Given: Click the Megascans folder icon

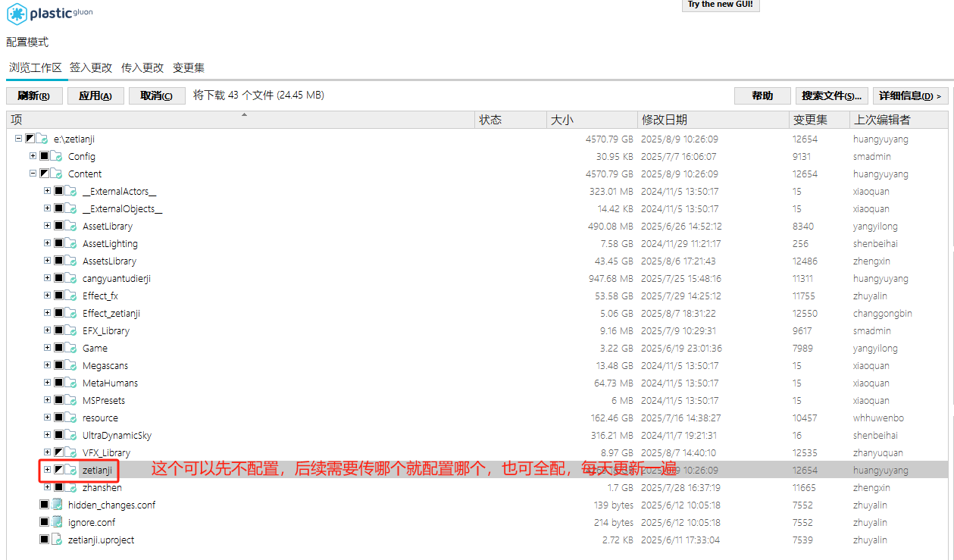Looking at the screenshot, I should click(x=70, y=366).
